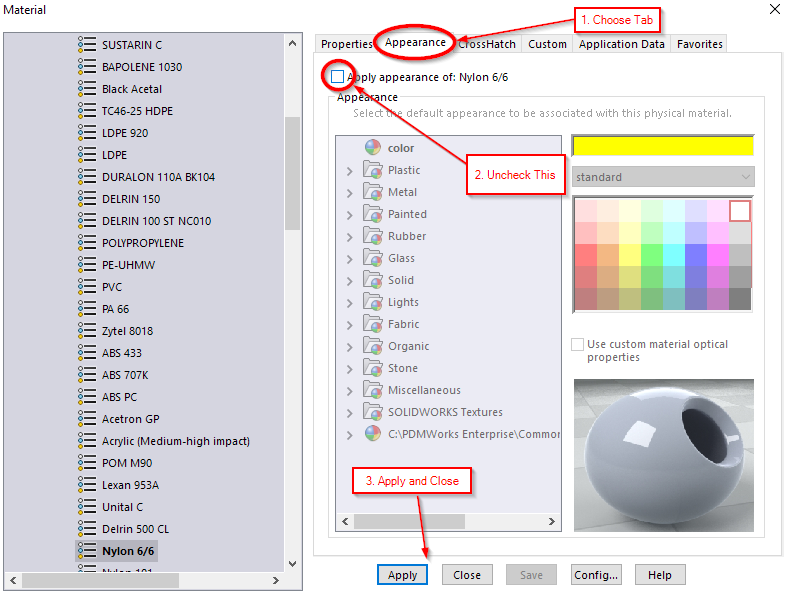Expand the Rubber appearance folder
790x592 pixels.
pos(349,237)
